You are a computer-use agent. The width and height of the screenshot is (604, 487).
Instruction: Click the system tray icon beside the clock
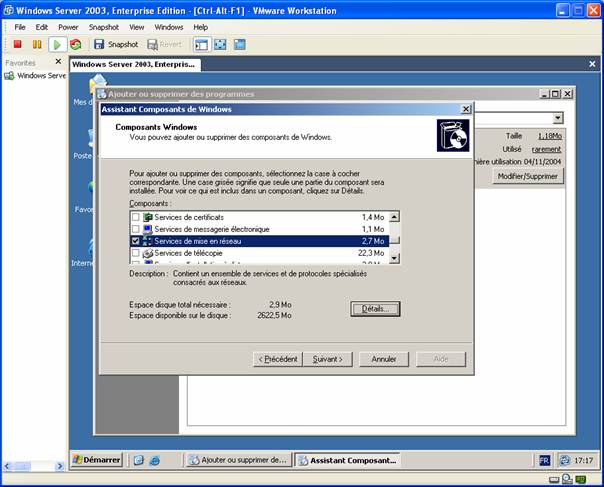click(565, 460)
